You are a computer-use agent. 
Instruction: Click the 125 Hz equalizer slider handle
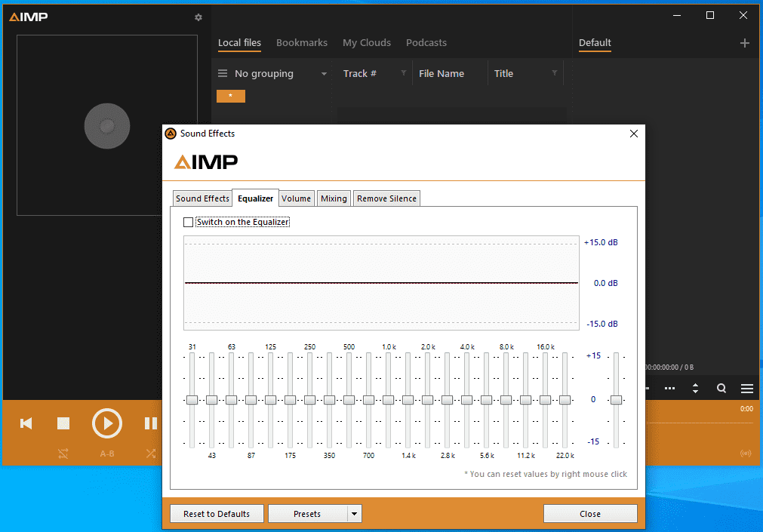pyautogui.click(x=270, y=400)
